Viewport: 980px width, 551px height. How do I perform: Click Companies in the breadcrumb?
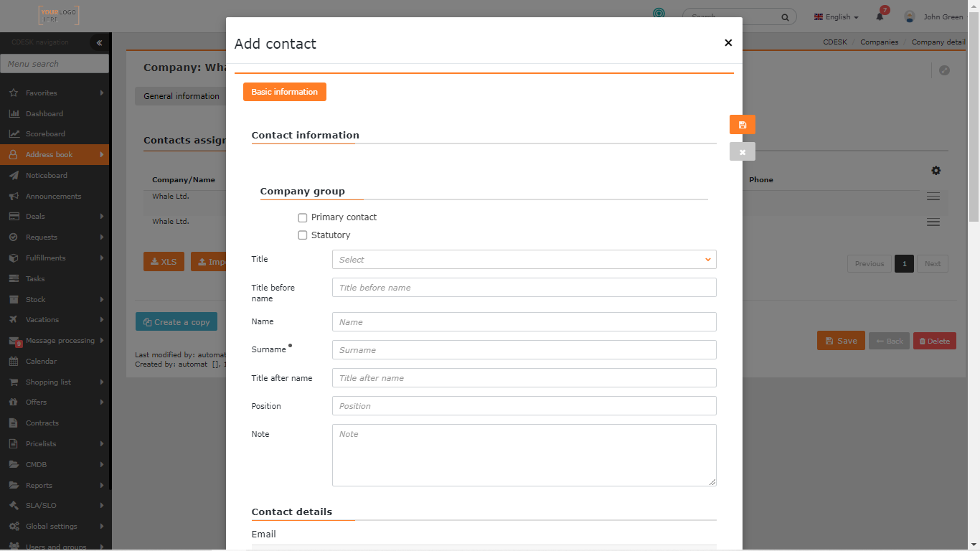(x=880, y=42)
